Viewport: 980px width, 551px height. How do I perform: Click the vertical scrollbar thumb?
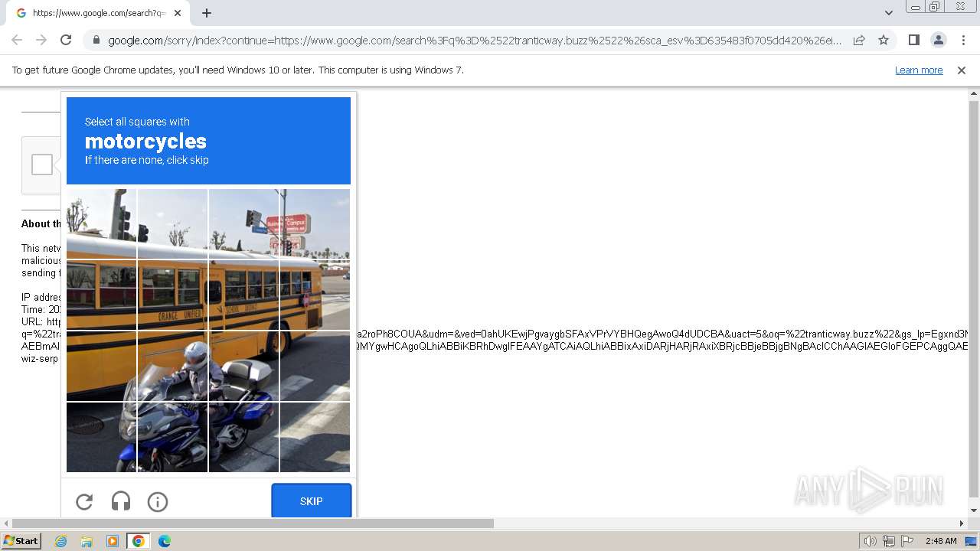click(974, 298)
